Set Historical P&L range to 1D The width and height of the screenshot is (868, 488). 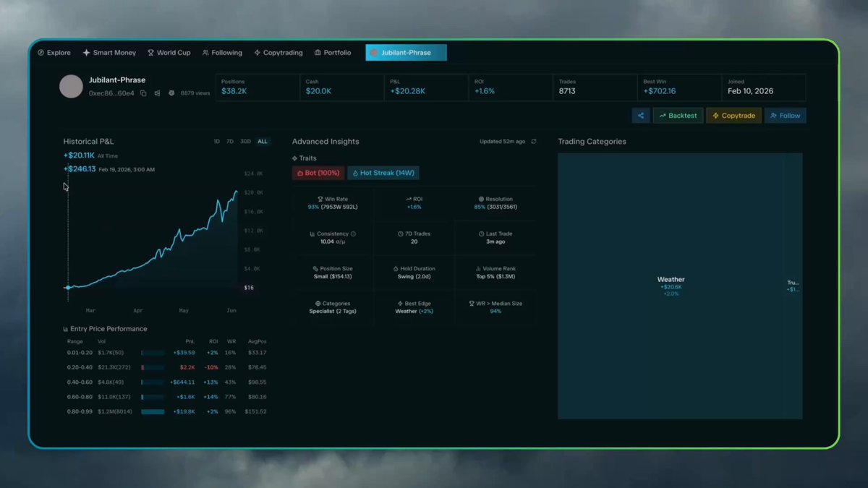[216, 142]
